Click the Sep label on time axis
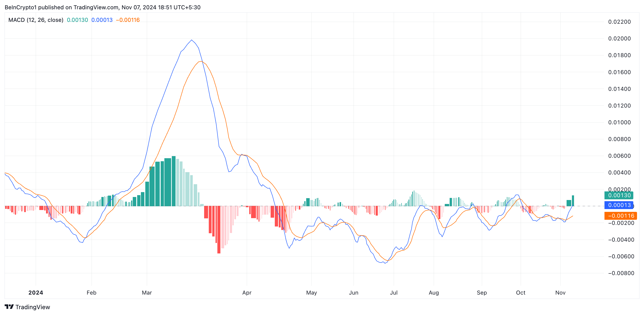The height and width of the screenshot is (315, 644). (x=481, y=292)
